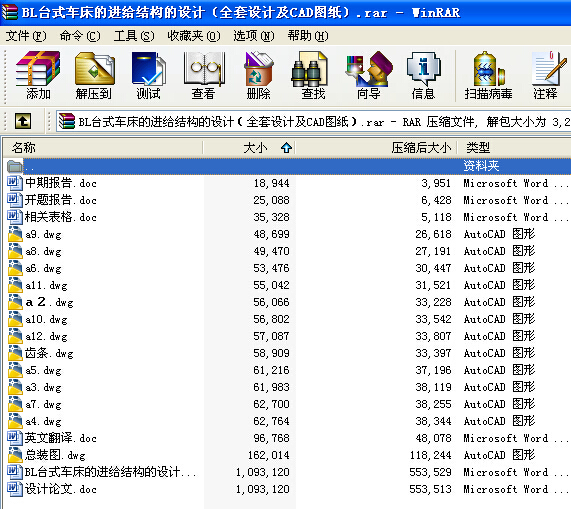The image size is (571, 509).
Task: Select the file a11.dwg
Action: (46, 285)
